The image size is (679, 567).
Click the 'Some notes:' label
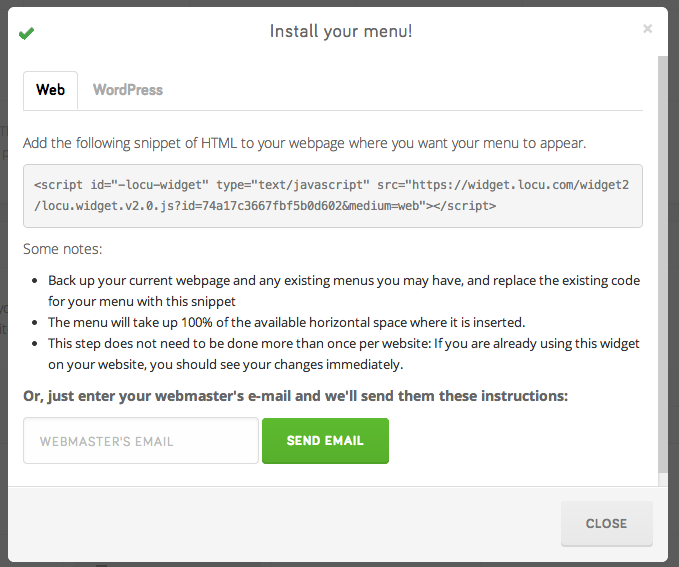63,249
